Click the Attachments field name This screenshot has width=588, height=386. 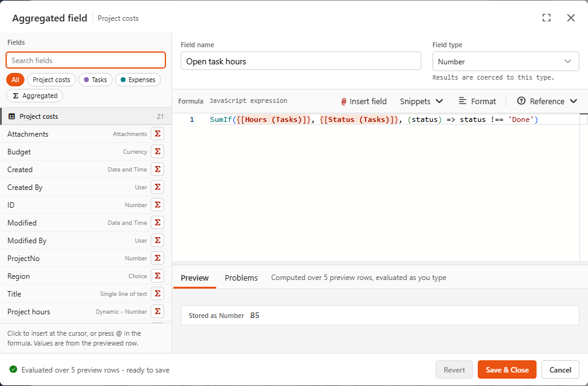click(28, 134)
